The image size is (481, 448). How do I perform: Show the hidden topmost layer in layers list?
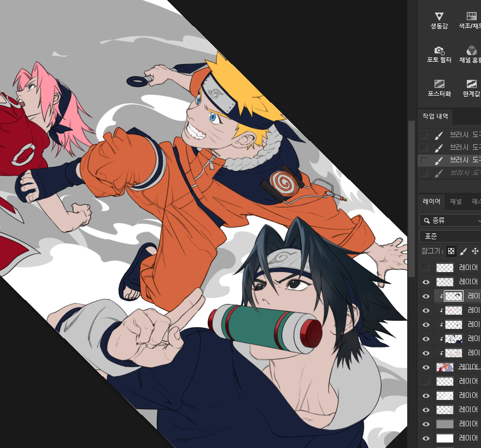point(426,268)
